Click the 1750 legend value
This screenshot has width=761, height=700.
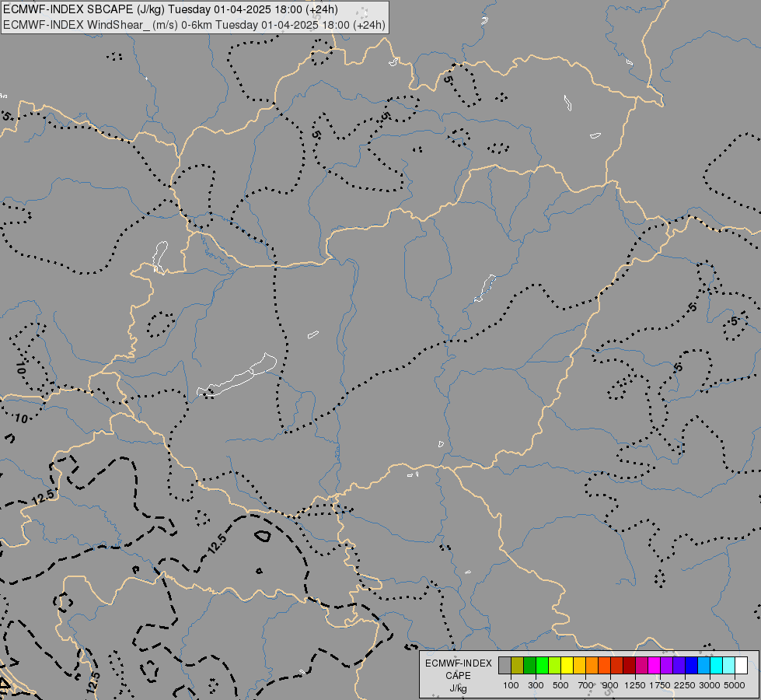click(x=660, y=685)
